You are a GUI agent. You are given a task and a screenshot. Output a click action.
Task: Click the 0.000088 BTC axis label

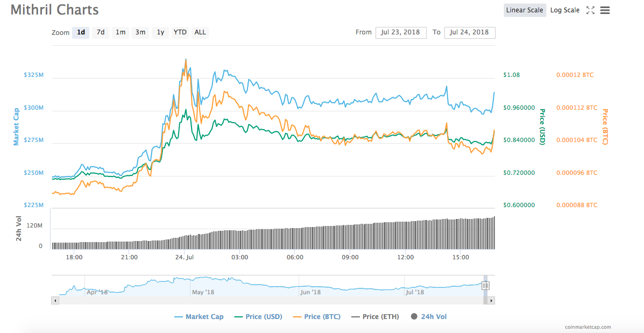(577, 205)
